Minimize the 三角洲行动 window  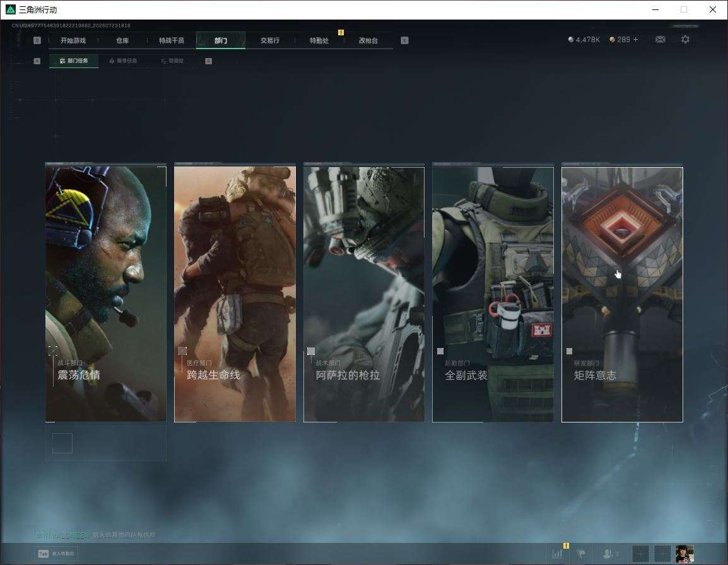coord(655,9)
